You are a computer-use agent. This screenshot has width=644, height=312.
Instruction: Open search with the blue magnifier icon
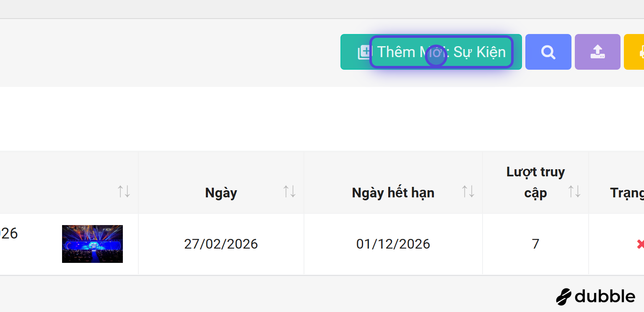548,52
